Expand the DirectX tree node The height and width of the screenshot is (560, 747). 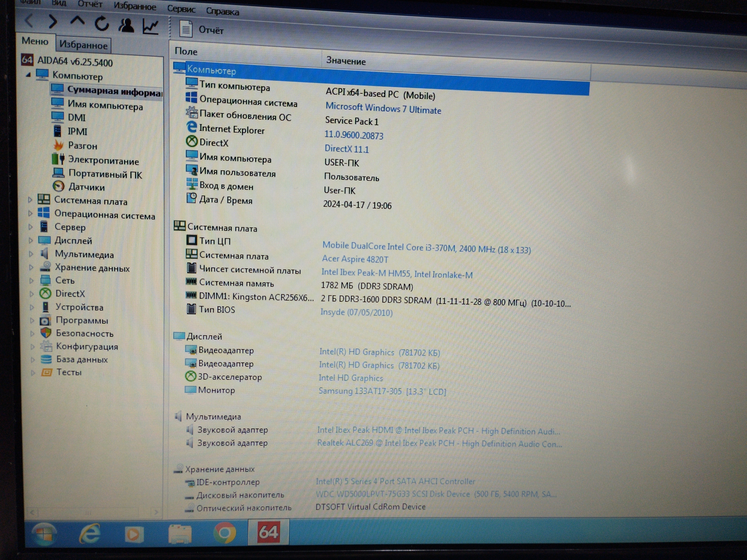[32, 294]
